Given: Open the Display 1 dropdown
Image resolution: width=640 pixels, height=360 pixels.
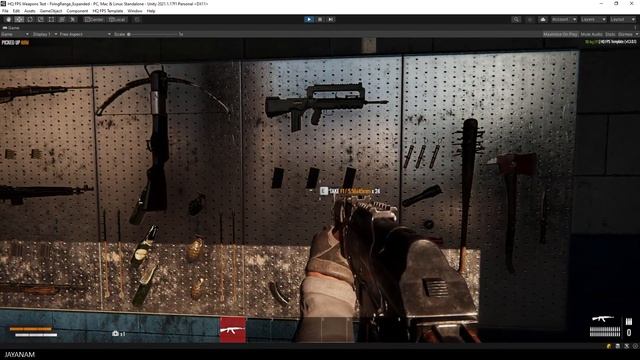Looking at the screenshot, I should tap(44, 34).
